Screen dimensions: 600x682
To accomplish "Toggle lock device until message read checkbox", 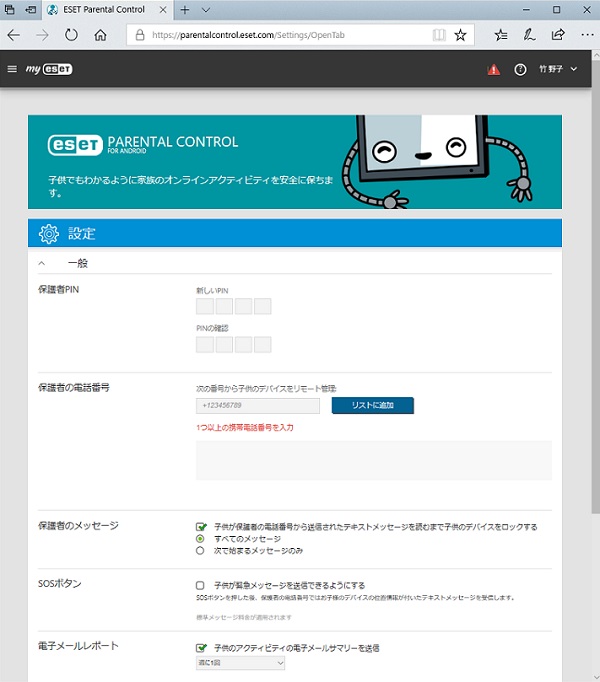I will point(201,527).
